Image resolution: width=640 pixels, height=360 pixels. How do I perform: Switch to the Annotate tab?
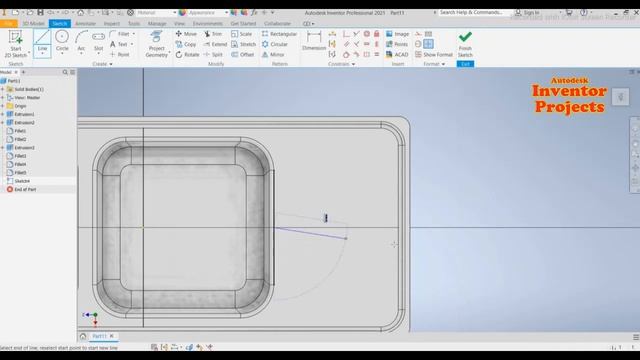85,24
